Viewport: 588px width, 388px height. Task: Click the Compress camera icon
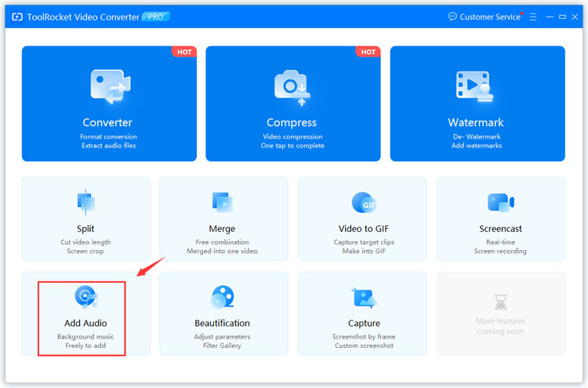coord(292,88)
